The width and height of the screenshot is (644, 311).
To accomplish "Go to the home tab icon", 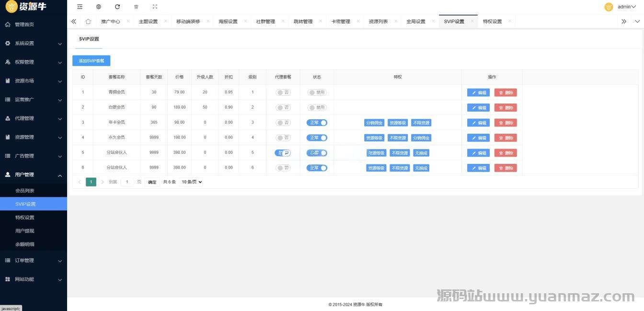I will pyautogui.click(x=88, y=22).
